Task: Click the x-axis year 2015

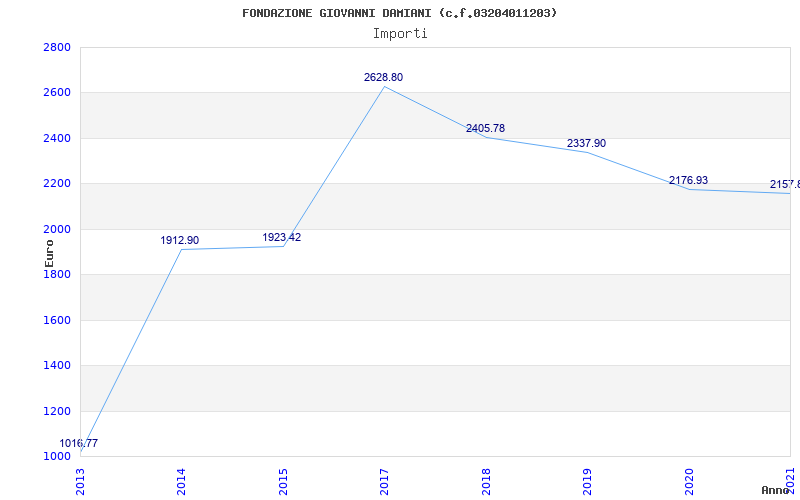Action: [x=283, y=482]
